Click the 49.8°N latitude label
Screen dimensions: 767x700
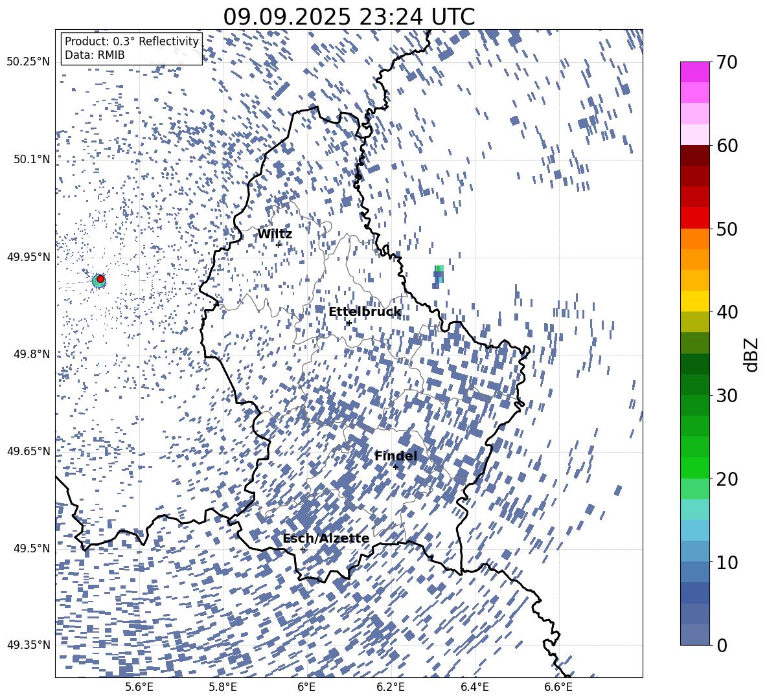(32, 354)
